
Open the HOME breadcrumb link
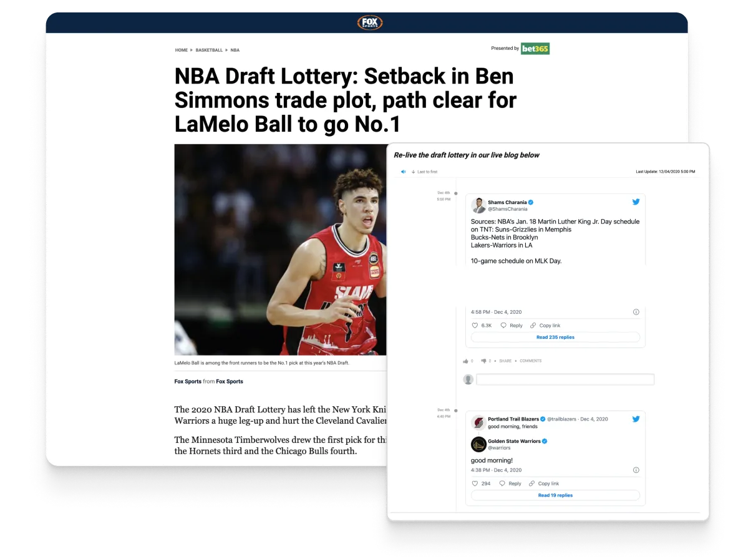click(x=182, y=50)
